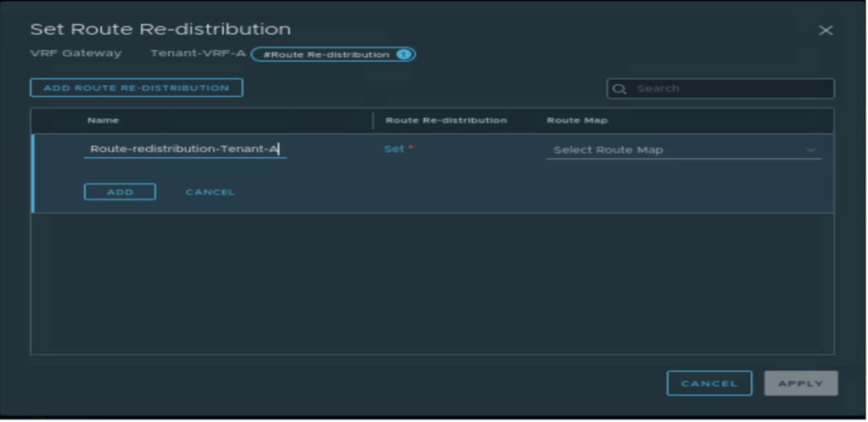The image size is (868, 422).
Task: Click the Tenant-VRF-A gateway name
Action: [196, 53]
